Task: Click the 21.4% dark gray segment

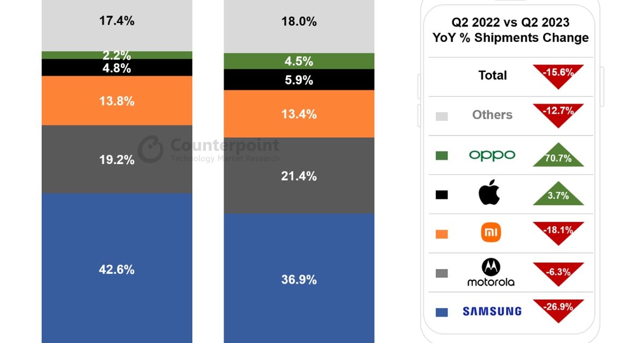Action: coord(299,176)
